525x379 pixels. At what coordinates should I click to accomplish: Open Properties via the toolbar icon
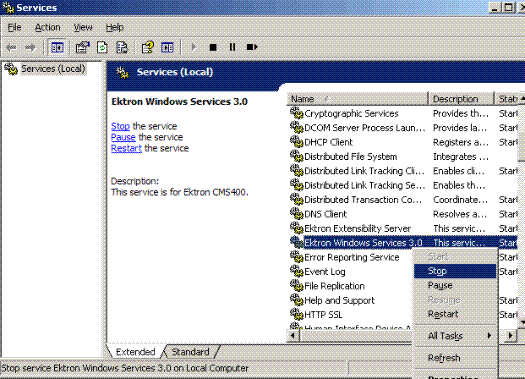82,48
